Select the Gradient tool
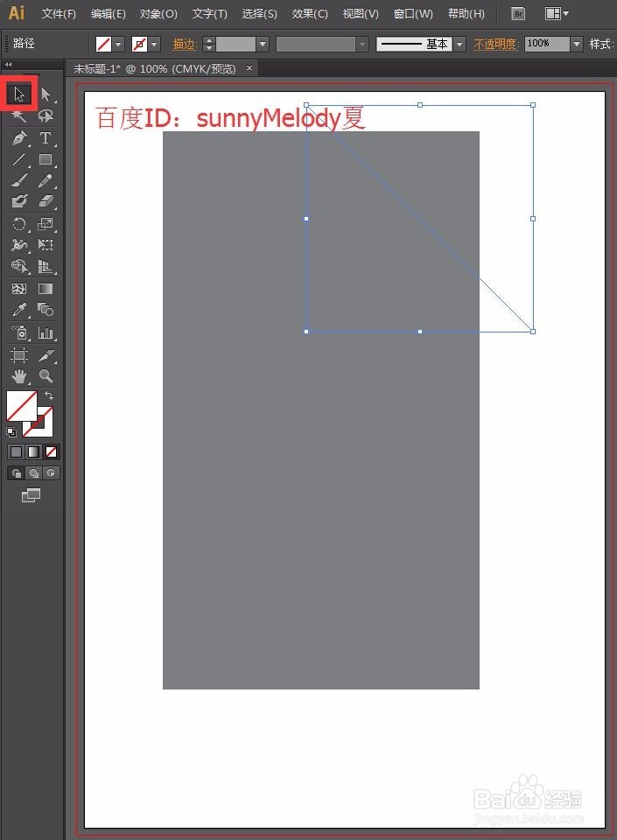This screenshot has width=617, height=840. (46, 289)
